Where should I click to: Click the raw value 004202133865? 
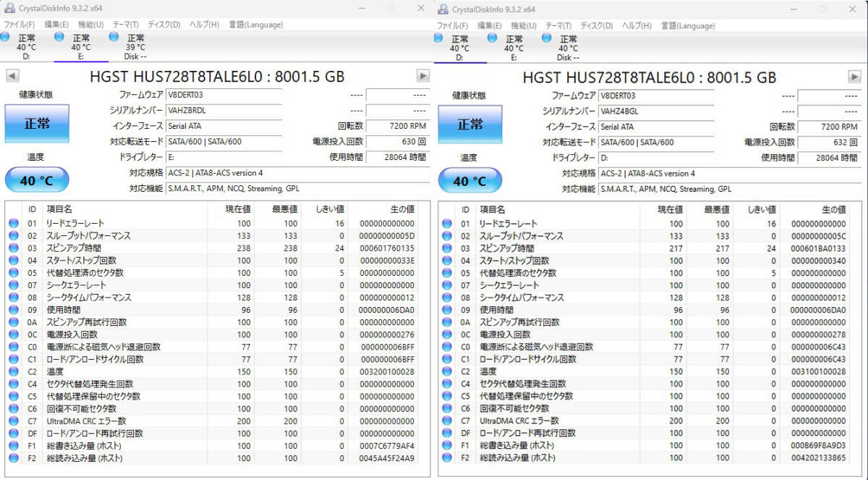[818, 458]
